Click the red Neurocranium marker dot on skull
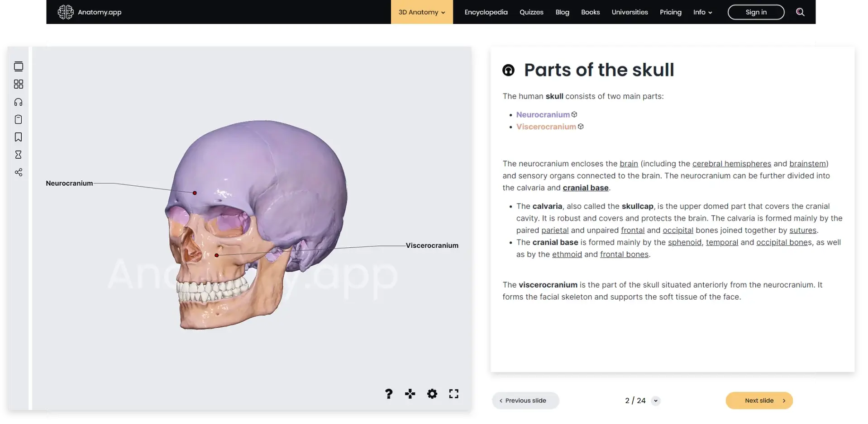The height and width of the screenshot is (424, 868). 195,193
